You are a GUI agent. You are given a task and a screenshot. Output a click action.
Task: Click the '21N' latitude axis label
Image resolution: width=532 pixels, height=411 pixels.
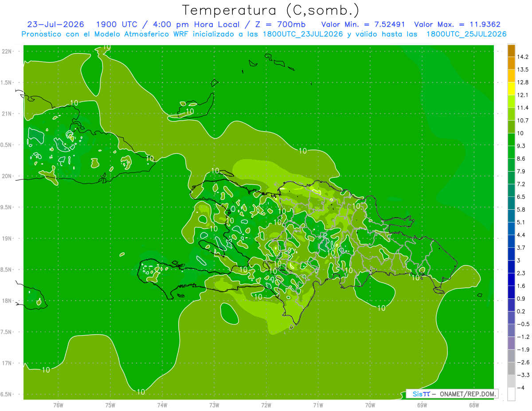(7, 114)
